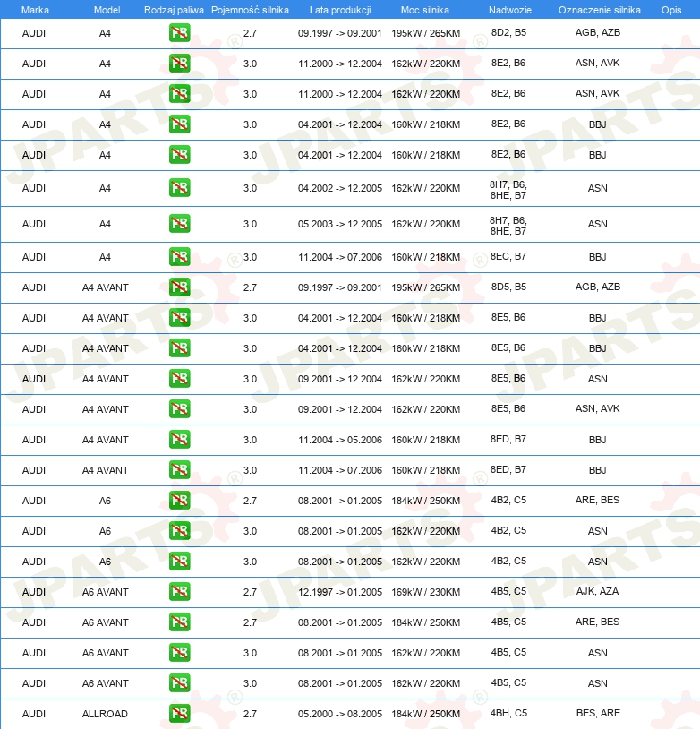Select the '12.1997 -> 01.2005' production years cell
700x729 pixels.
click(x=340, y=592)
